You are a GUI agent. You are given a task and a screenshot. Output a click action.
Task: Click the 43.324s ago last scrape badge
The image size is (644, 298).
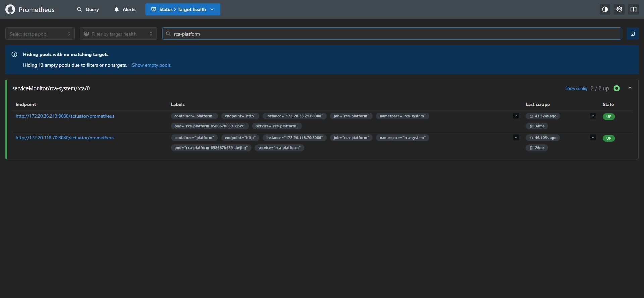tap(543, 116)
